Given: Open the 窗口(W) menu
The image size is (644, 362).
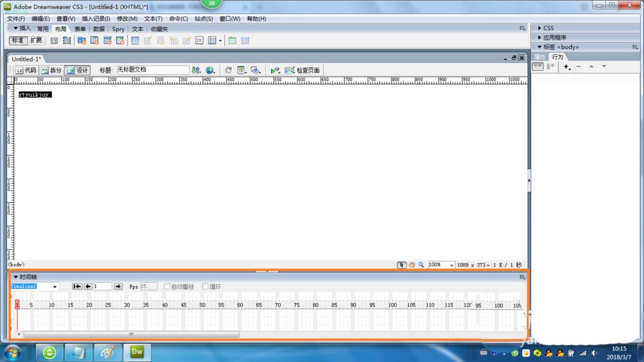Looking at the screenshot, I should pos(230,19).
